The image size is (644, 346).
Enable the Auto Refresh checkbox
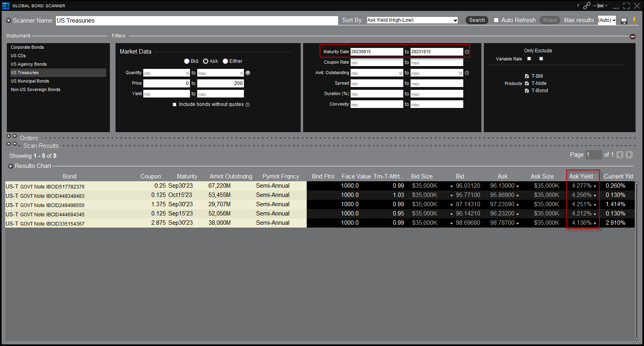tap(496, 20)
